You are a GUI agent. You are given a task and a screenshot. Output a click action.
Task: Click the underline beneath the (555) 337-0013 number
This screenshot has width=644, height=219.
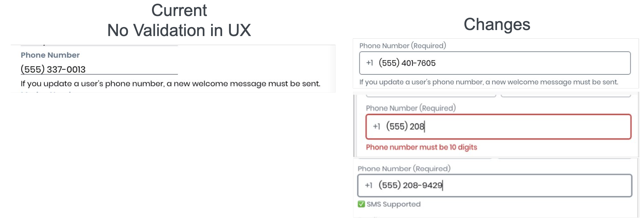(134, 74)
